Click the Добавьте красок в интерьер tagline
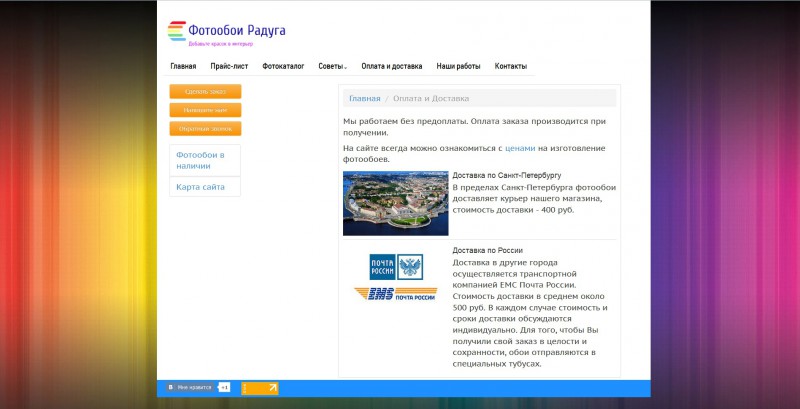Image resolution: width=800 pixels, height=409 pixels. click(220, 44)
